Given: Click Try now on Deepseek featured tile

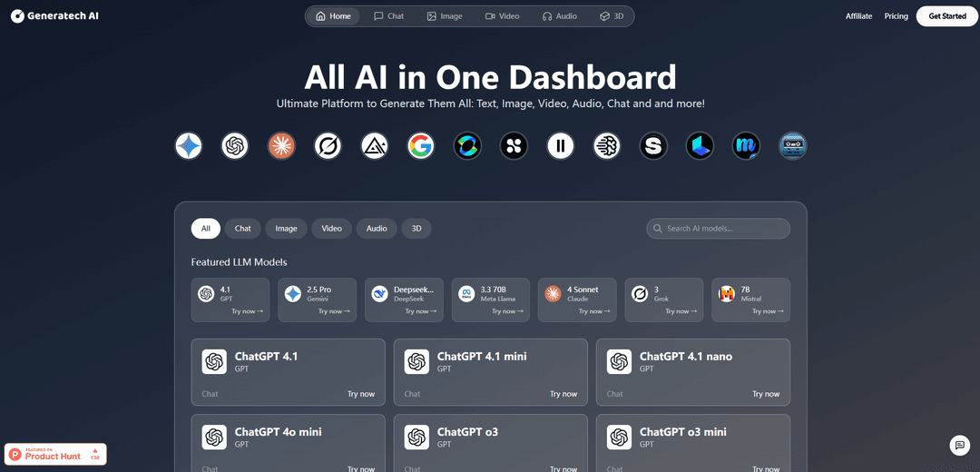Looking at the screenshot, I should (421, 311).
